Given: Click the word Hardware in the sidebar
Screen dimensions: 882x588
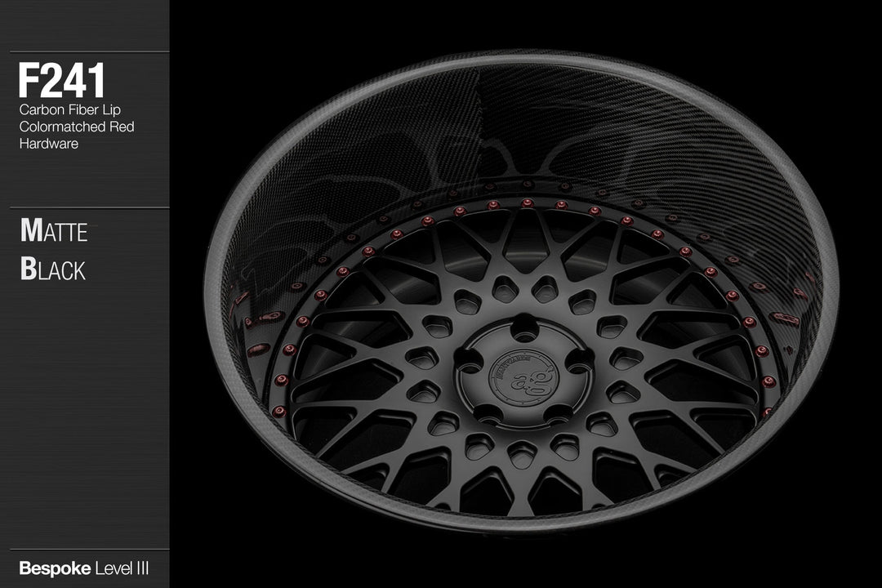Looking at the screenshot, I should (x=48, y=144).
